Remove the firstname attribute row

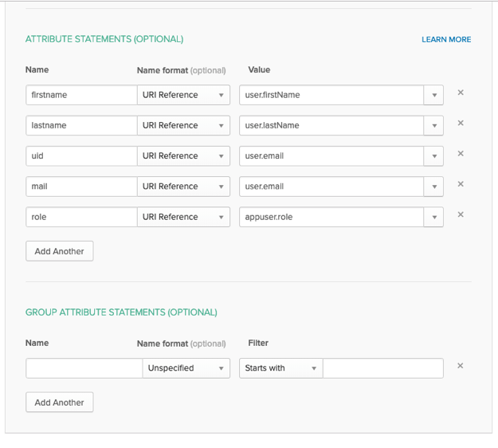pos(461,92)
